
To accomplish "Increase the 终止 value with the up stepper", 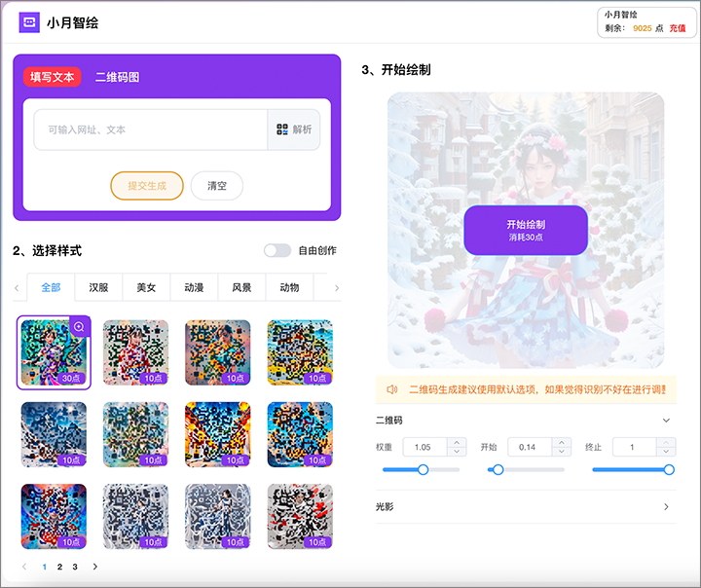I will point(666,442).
